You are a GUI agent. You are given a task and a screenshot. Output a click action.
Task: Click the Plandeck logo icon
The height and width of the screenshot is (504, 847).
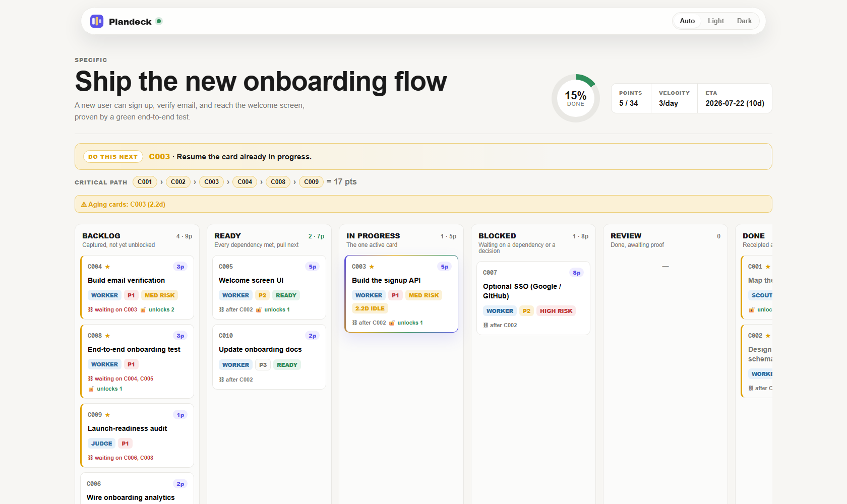pyautogui.click(x=97, y=21)
